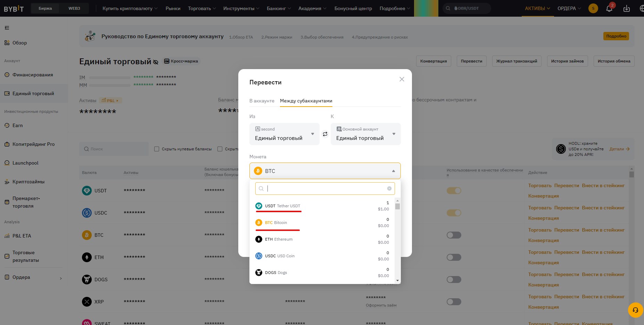Expand Купить криптовалюту menu

(130, 8)
